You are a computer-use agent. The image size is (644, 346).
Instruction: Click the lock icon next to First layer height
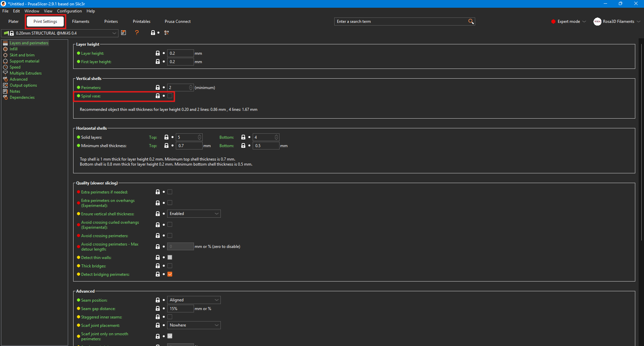click(158, 61)
